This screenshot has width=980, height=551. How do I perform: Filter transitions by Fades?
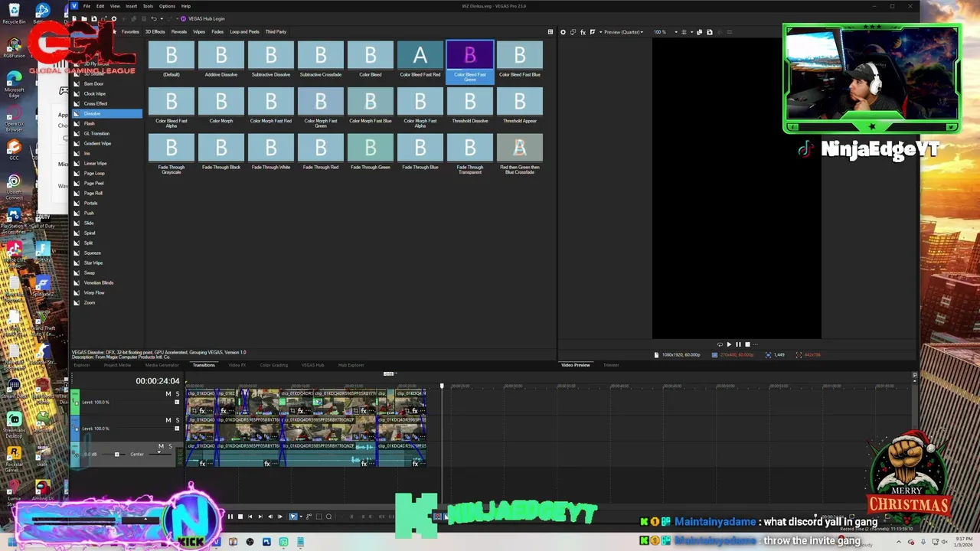pyautogui.click(x=217, y=32)
